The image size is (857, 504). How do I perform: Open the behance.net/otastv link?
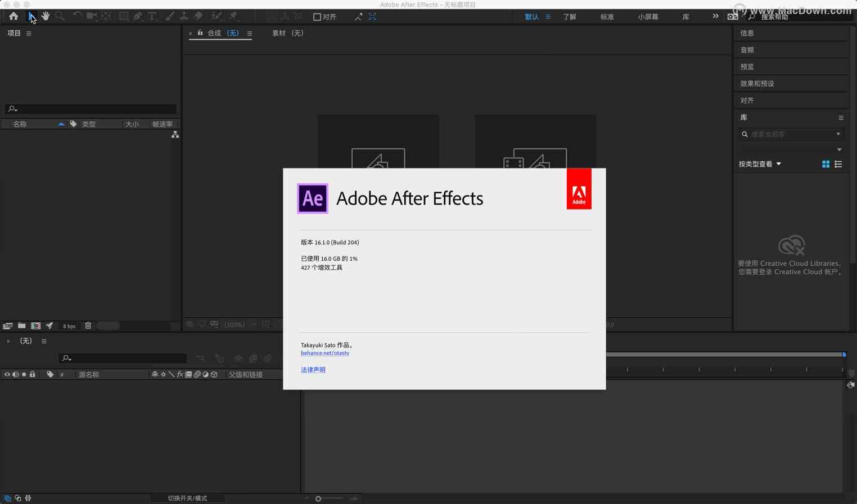(x=325, y=353)
